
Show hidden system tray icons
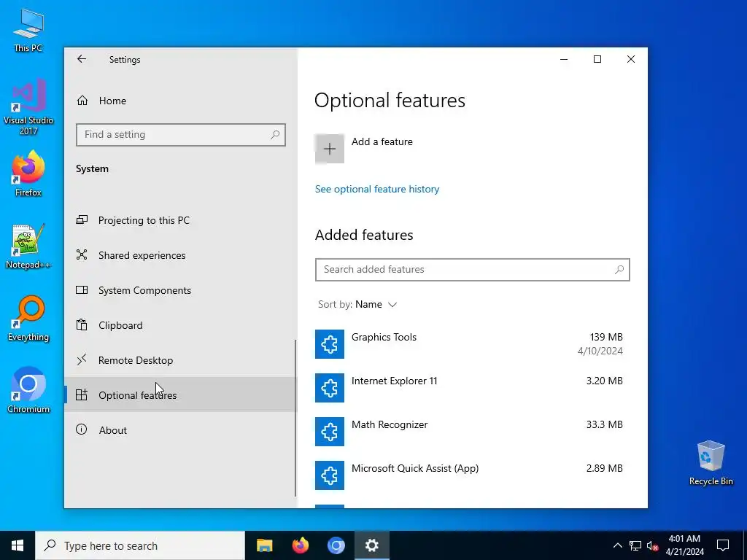[x=617, y=545]
